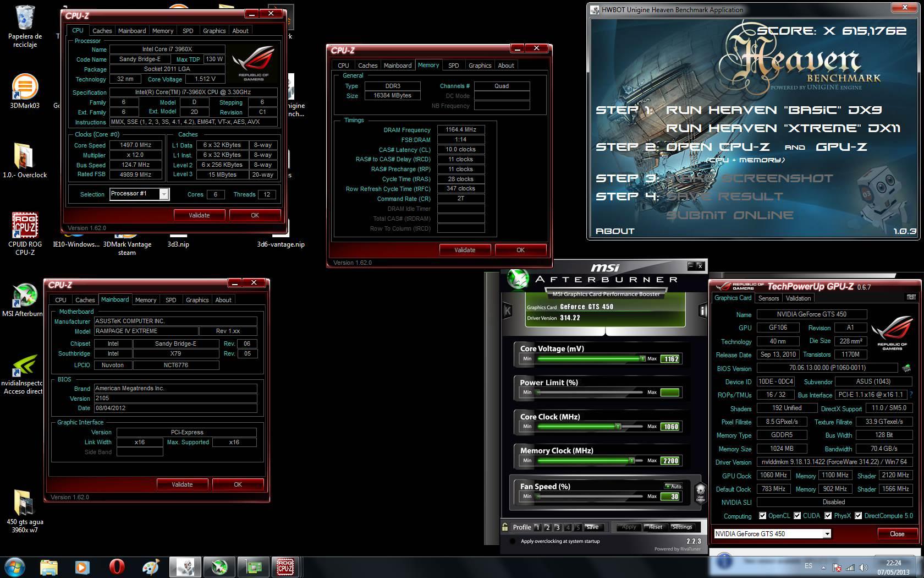Screen dimensions: 924x578
Task: Open Paint from the taskbar
Action: [151, 567]
